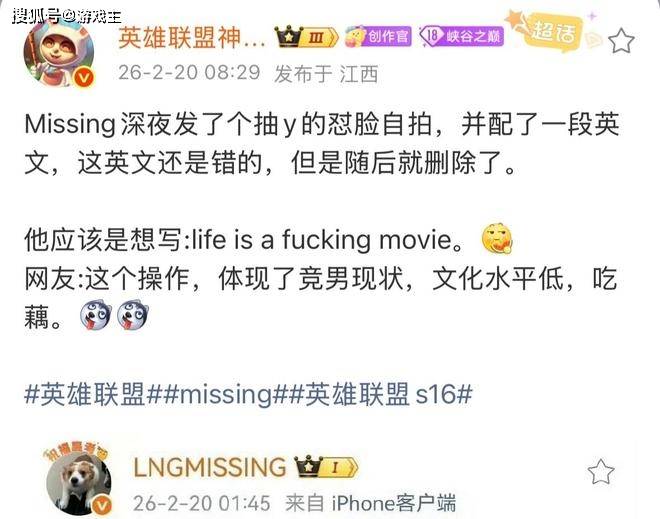Image resolution: width=660 pixels, height=519 pixels.
Task: Open LNGMISSING dog avatar
Action: tap(79, 482)
